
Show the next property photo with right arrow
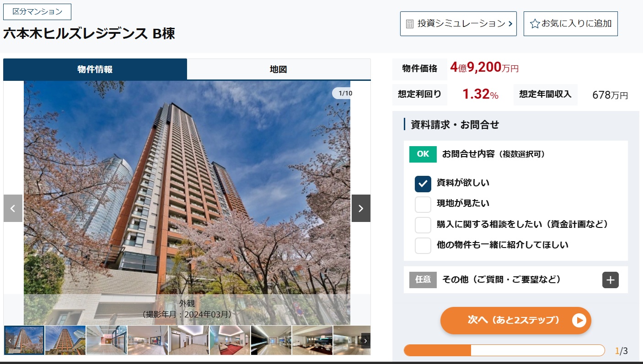click(x=361, y=208)
